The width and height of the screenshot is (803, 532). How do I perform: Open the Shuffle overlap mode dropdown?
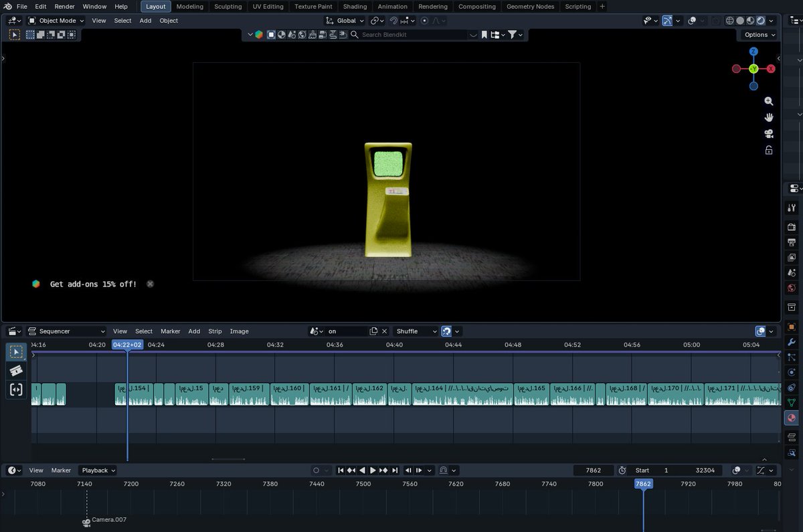point(416,331)
